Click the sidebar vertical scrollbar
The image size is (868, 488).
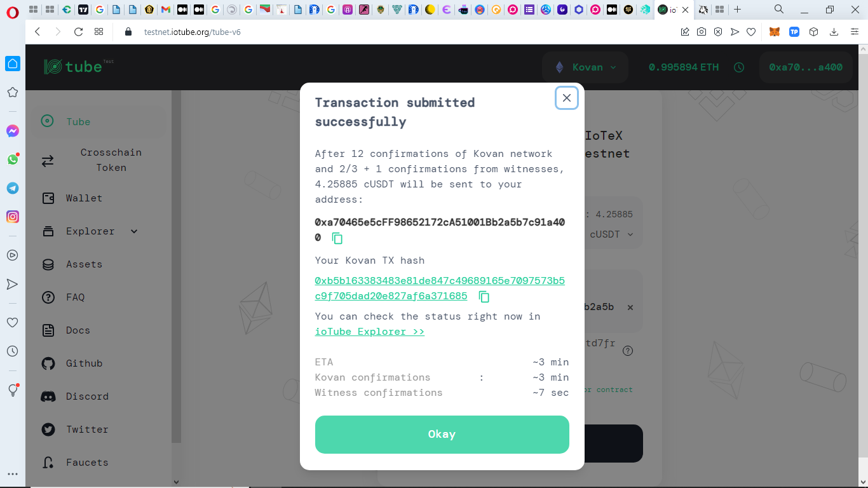coord(176,267)
